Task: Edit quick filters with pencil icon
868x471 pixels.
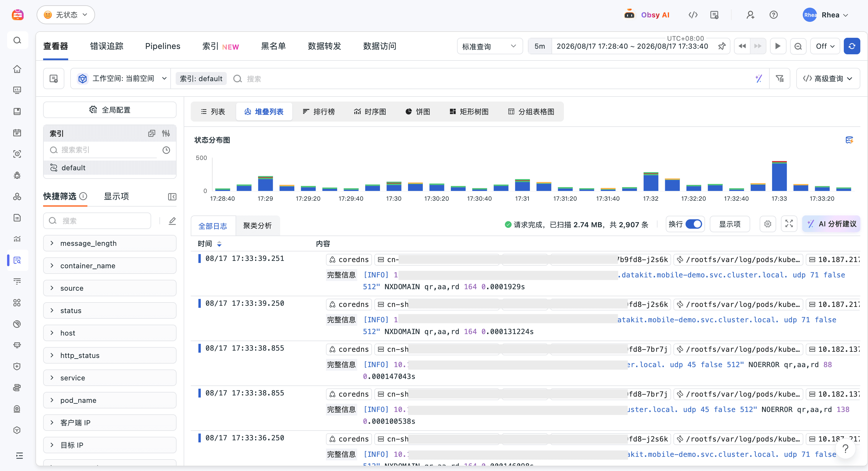Action: coord(172,221)
